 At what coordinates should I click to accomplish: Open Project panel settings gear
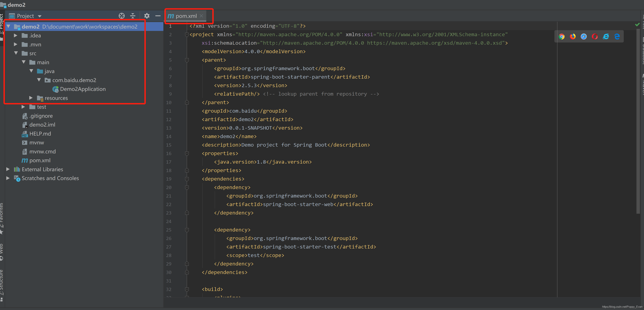coord(147,16)
